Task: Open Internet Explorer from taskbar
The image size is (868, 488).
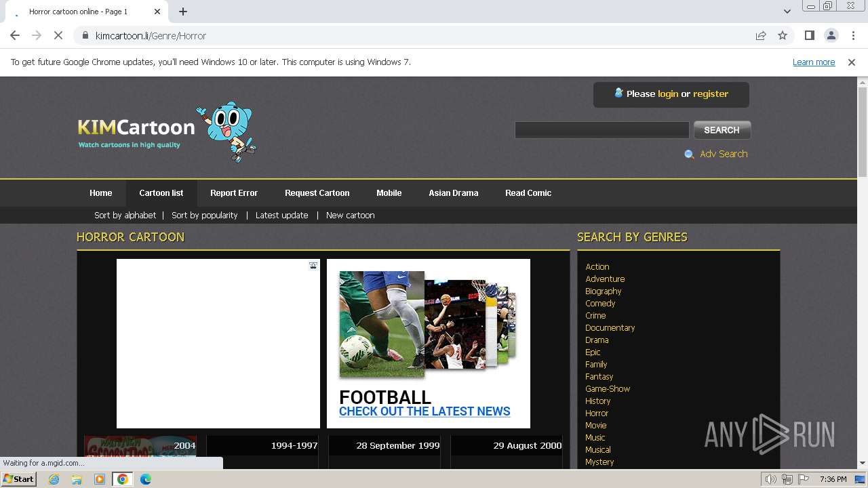Action: [54, 479]
